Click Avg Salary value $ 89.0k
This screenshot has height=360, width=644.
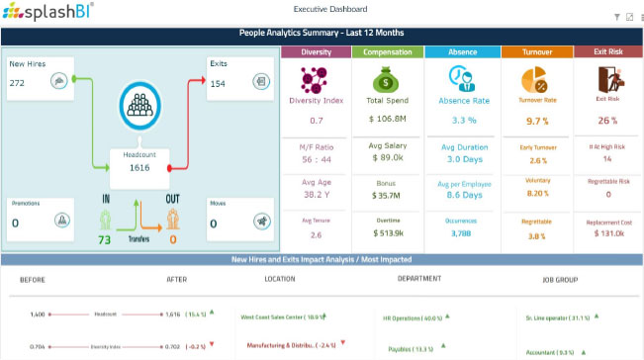(x=388, y=157)
